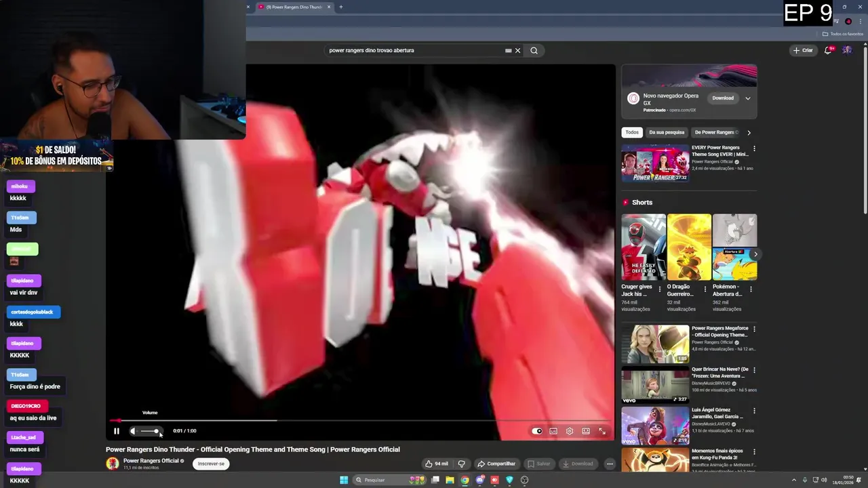868x488 pixels.
Task: Open Chrome three-dot menu
Action: pos(861,21)
